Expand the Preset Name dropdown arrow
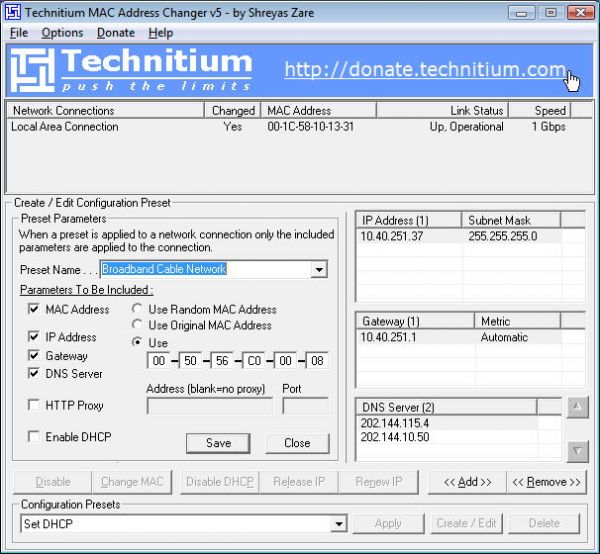Image resolution: width=600 pixels, height=554 pixels. (319, 269)
